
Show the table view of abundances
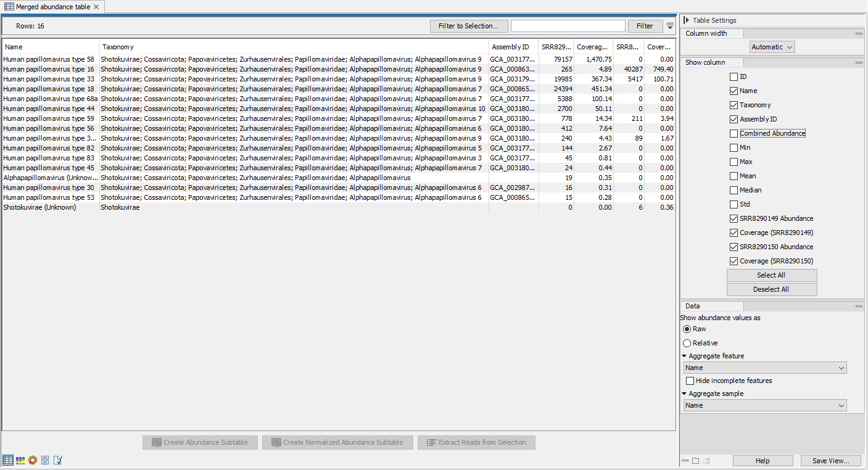coord(8,460)
